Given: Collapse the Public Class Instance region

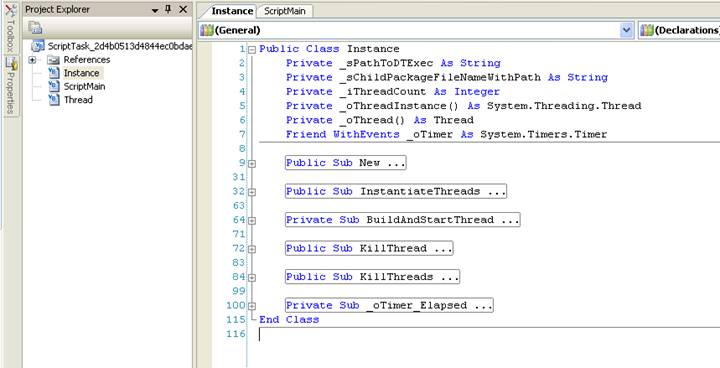Looking at the screenshot, I should (x=252, y=50).
